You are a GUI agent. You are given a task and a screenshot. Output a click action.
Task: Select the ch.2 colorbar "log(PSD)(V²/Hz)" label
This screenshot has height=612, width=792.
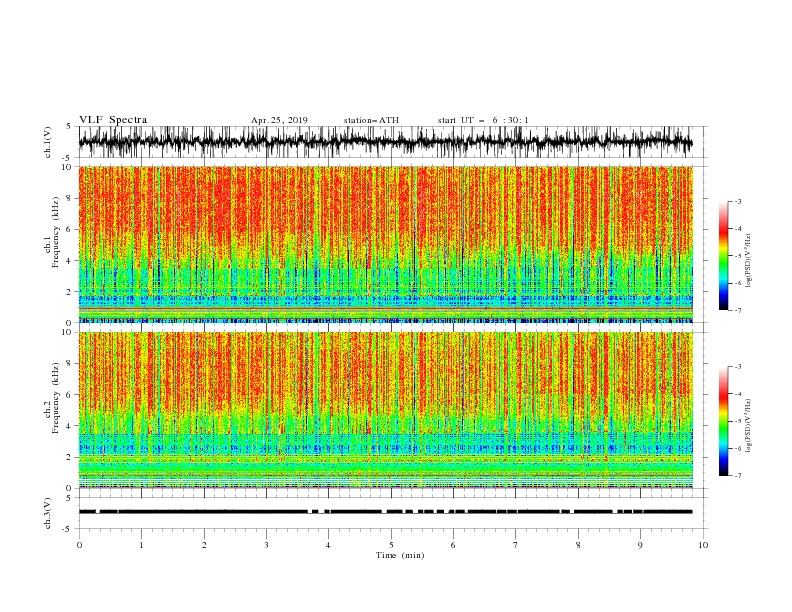(749, 426)
